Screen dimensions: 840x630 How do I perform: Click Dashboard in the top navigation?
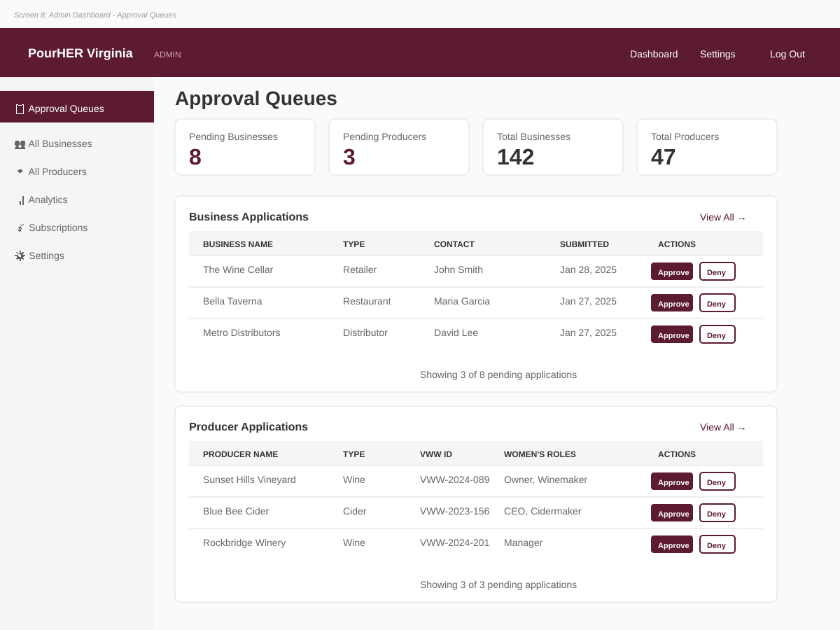tap(654, 54)
